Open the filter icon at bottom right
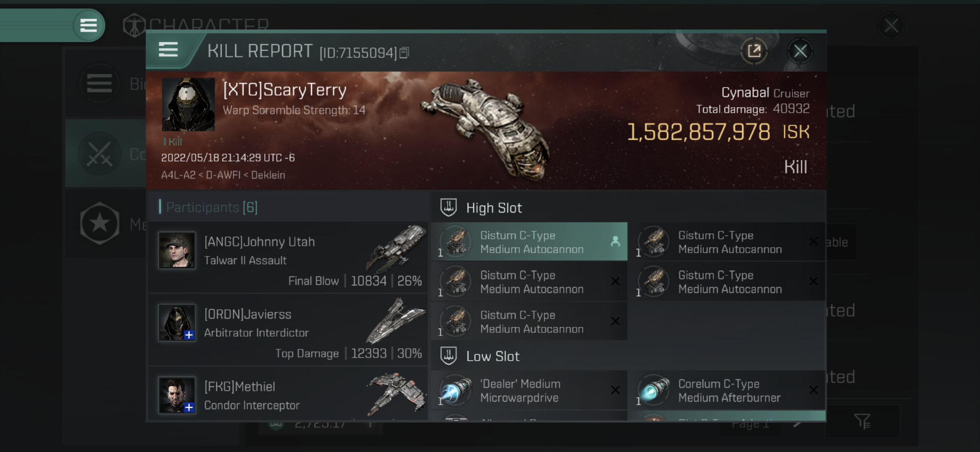The width and height of the screenshot is (980, 452). (862, 421)
